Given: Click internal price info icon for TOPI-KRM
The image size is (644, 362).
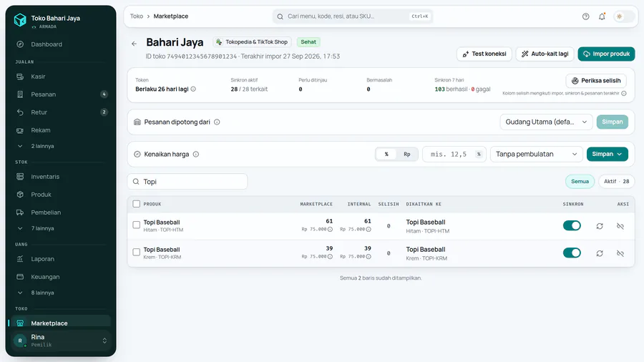Looking at the screenshot, I should [x=369, y=257].
